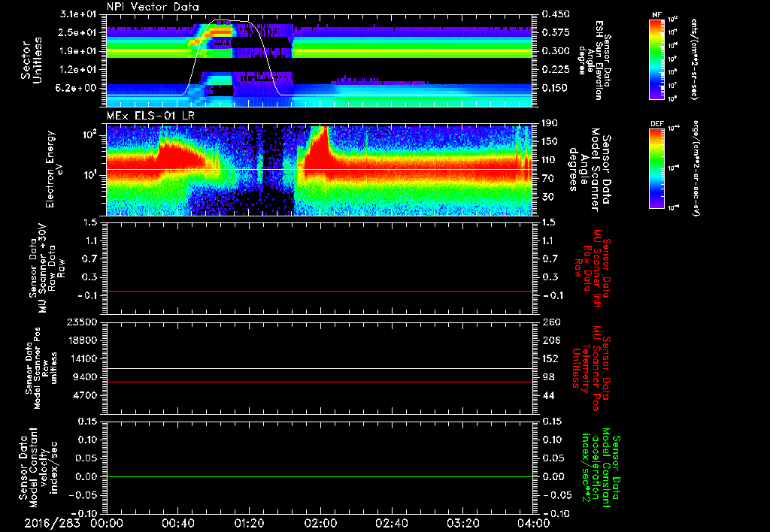Click the '14100' scanner position tick value
Image resolution: width=770 pixels, height=532 pixels.
coord(83,358)
